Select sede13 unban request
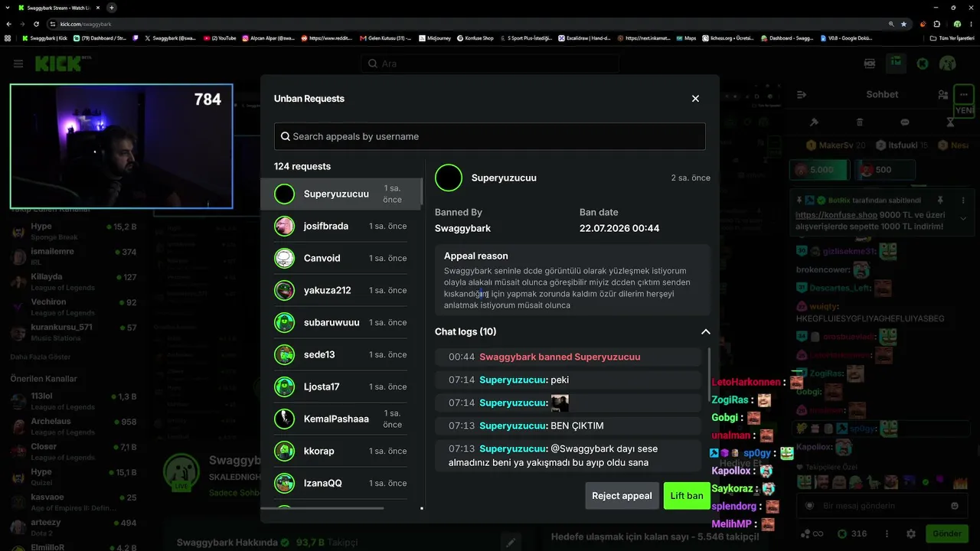 pyautogui.click(x=341, y=354)
